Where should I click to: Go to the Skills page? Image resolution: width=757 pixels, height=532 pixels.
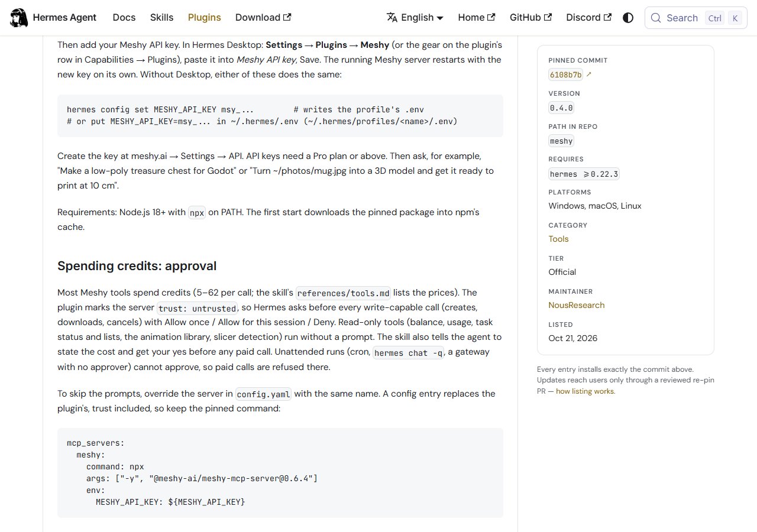[x=162, y=18]
